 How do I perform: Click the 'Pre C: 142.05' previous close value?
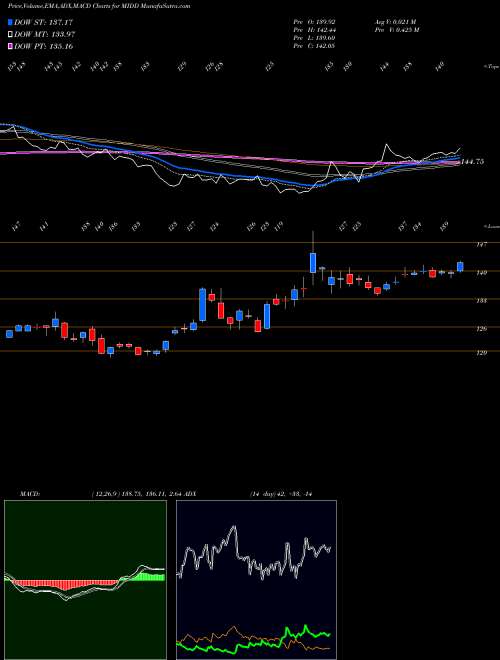(x=314, y=46)
